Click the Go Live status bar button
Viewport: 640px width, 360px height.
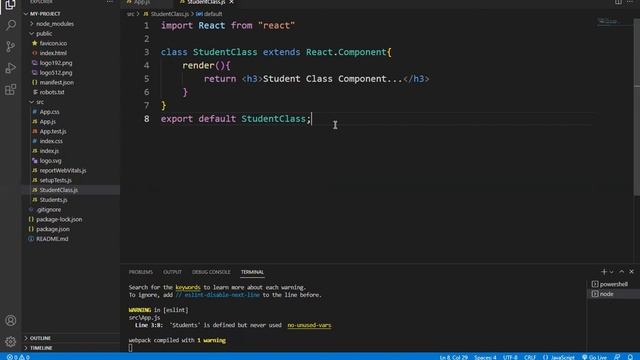(594, 357)
